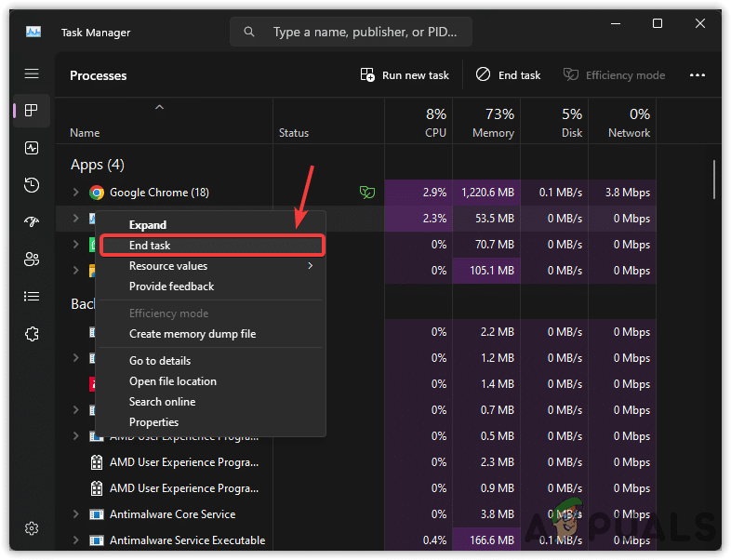Expand the Antimalware Core Service row
731x560 pixels.
pyautogui.click(x=76, y=514)
